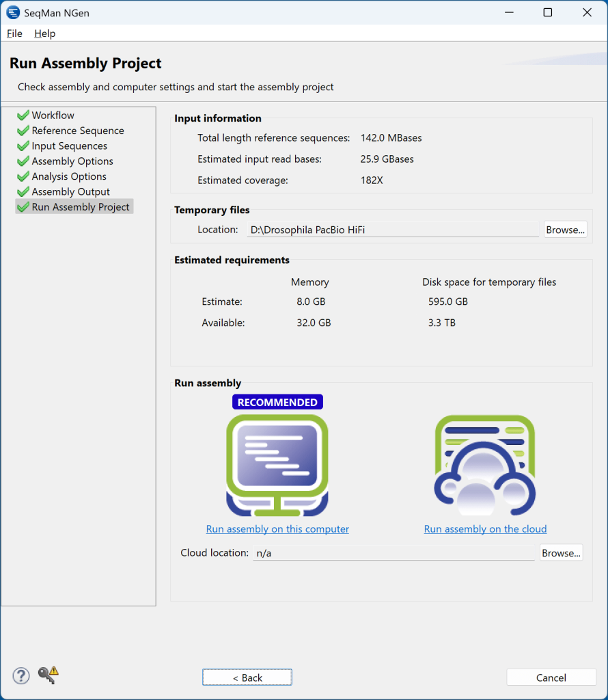Click the local computer assembly icon
The image size is (608, 700).
277,465
